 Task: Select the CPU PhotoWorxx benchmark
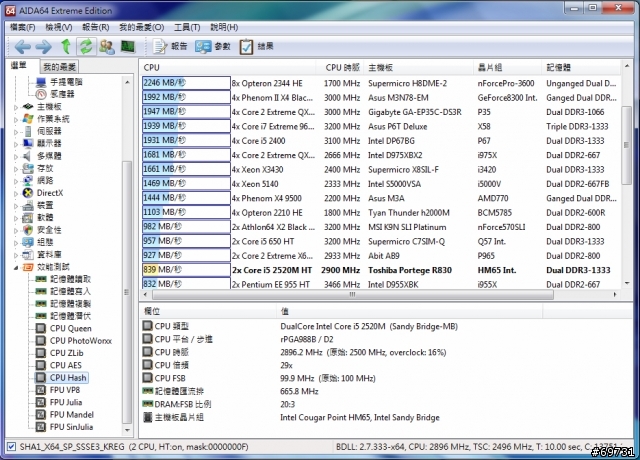coord(80,341)
